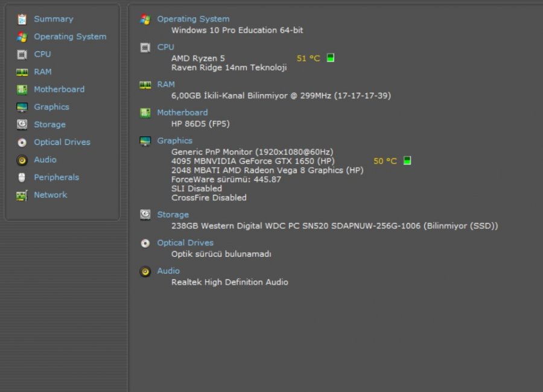Select Peripherals in the sidebar

(57, 177)
